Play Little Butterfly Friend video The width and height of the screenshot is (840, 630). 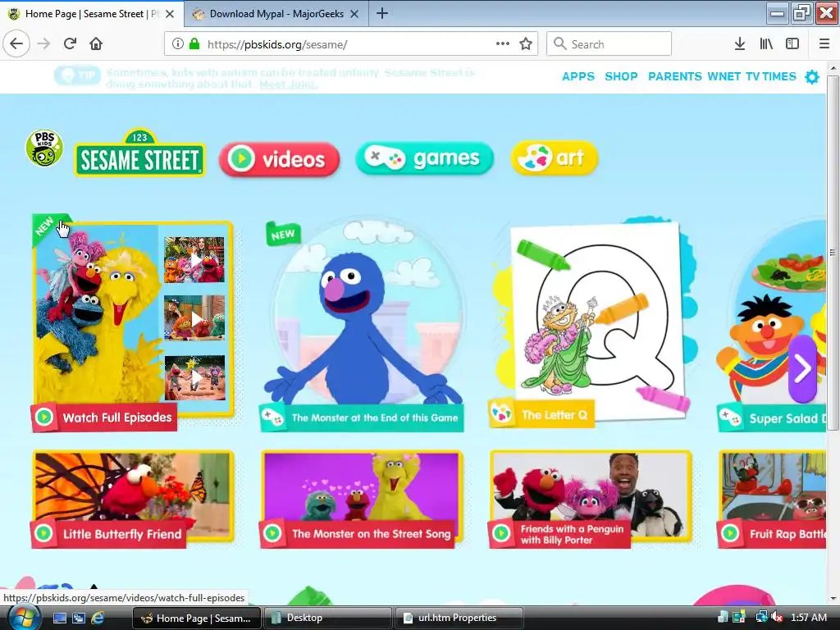(x=133, y=500)
